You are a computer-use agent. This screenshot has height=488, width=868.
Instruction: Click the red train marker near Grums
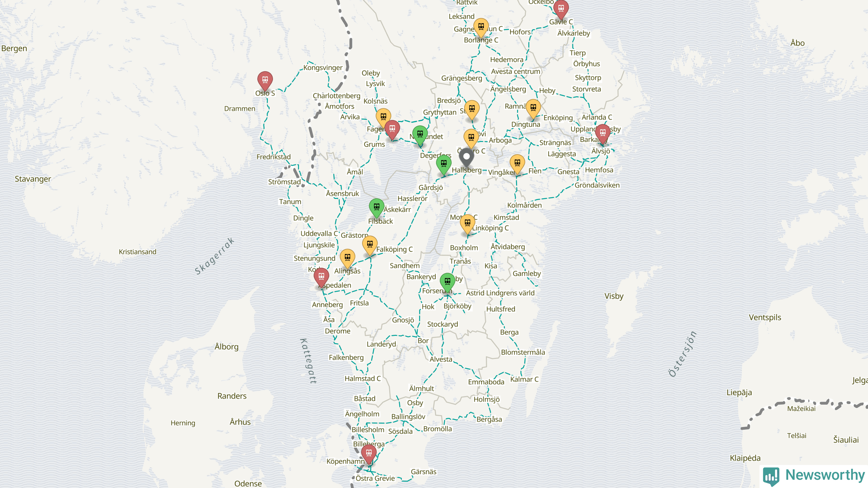[392, 129]
